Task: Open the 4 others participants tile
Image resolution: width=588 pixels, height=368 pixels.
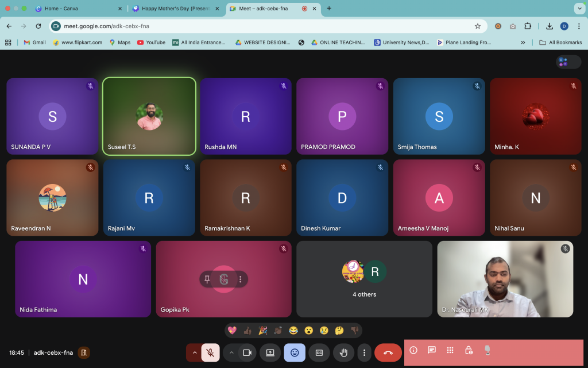Action: [x=364, y=279]
